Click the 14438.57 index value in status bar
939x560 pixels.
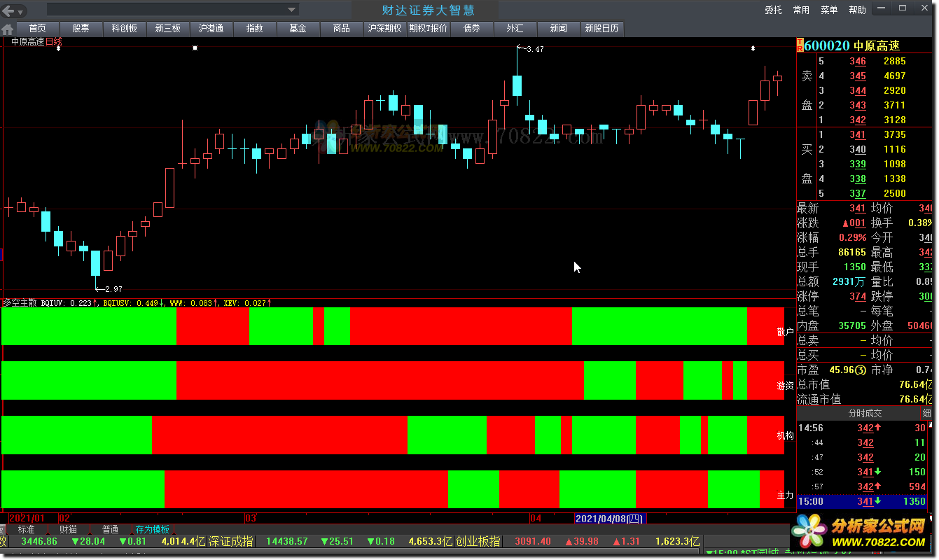[287, 541]
